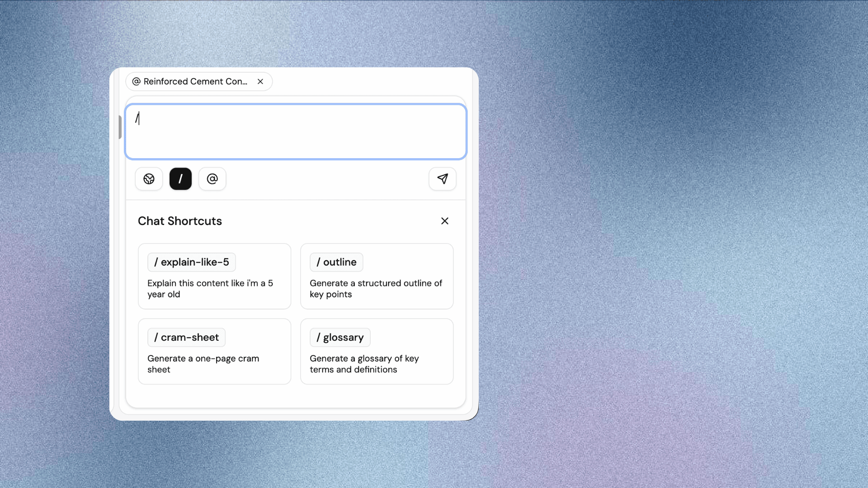Click 'Generate a glossary of key terms' description
This screenshot has height=488, width=868.
tap(364, 364)
